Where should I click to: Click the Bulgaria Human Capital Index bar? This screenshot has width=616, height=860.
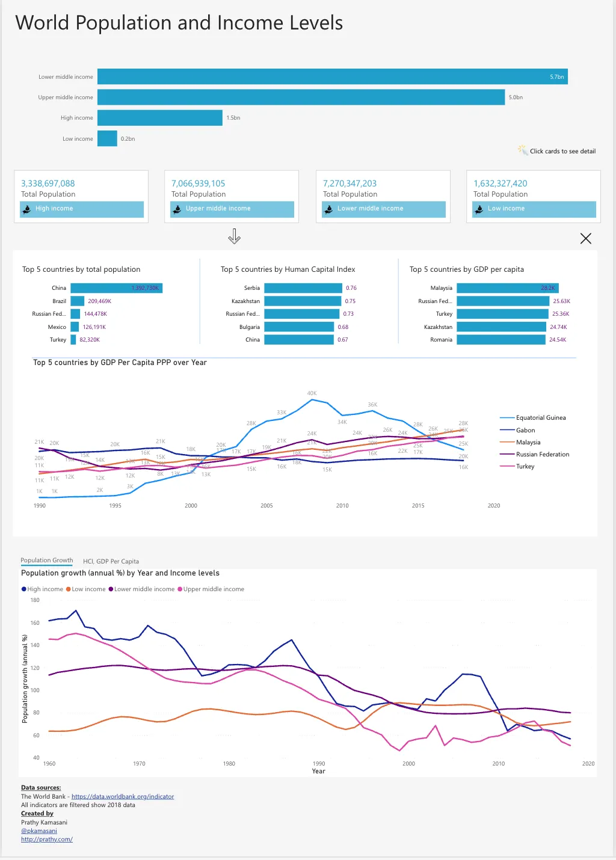tap(299, 327)
